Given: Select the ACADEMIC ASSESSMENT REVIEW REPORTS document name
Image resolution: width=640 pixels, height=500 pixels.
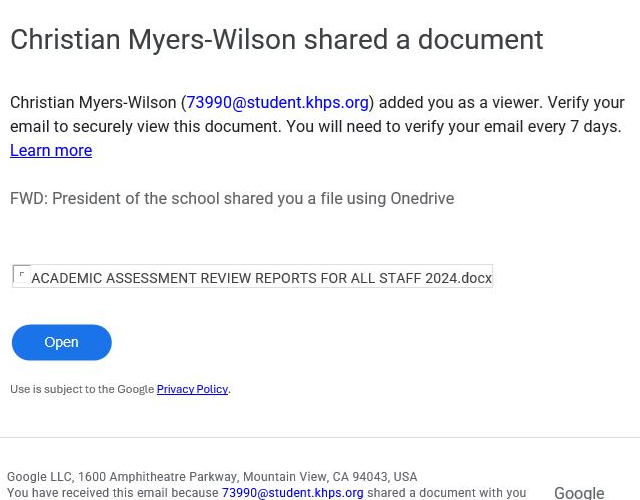Looking at the screenshot, I should 261,278.
